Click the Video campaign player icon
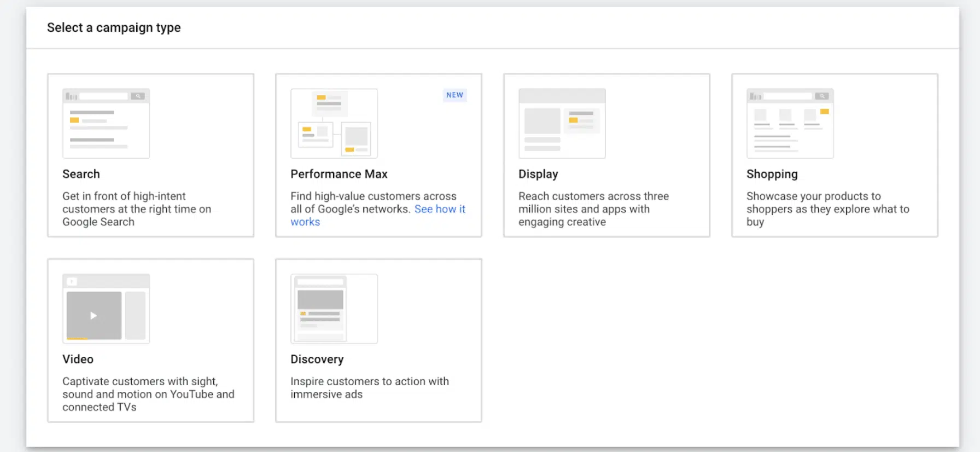This screenshot has width=980, height=452. (x=106, y=309)
